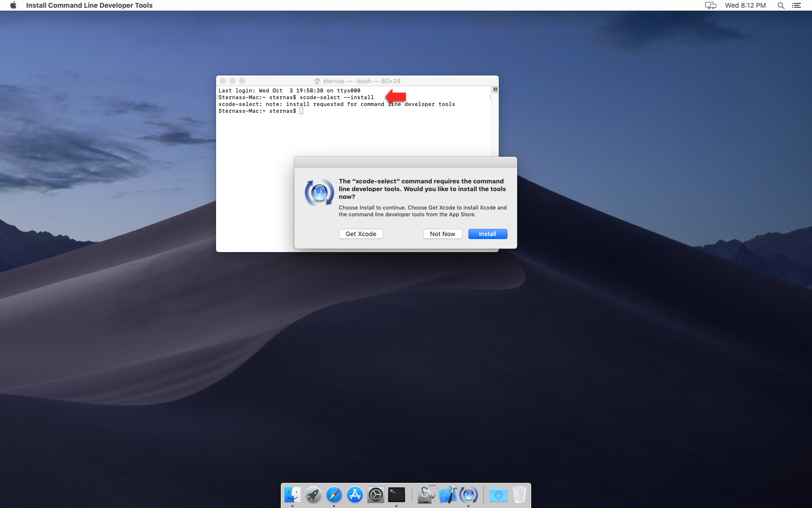Open Disk Utility from the Dock
This screenshot has width=812, height=508.
(426, 495)
